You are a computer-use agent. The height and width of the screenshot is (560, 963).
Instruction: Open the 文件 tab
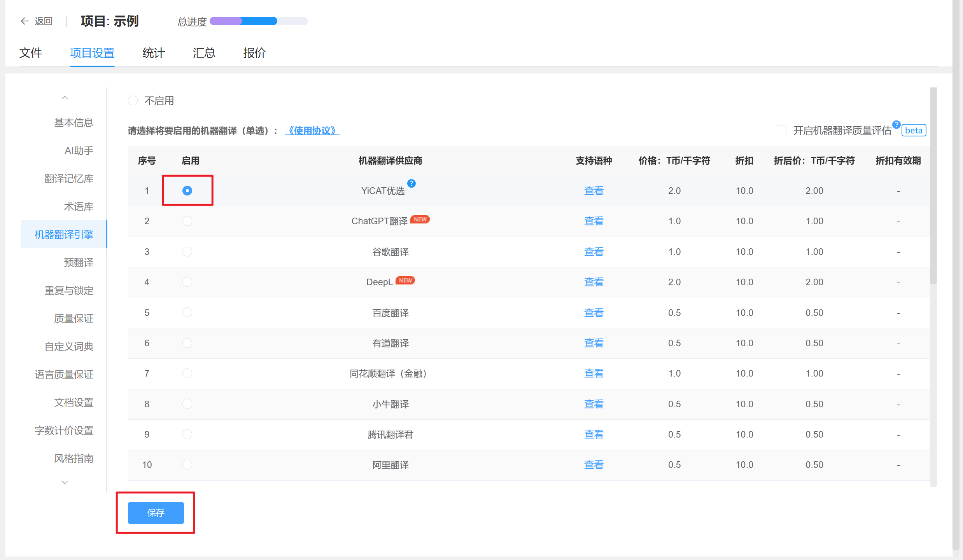(31, 53)
